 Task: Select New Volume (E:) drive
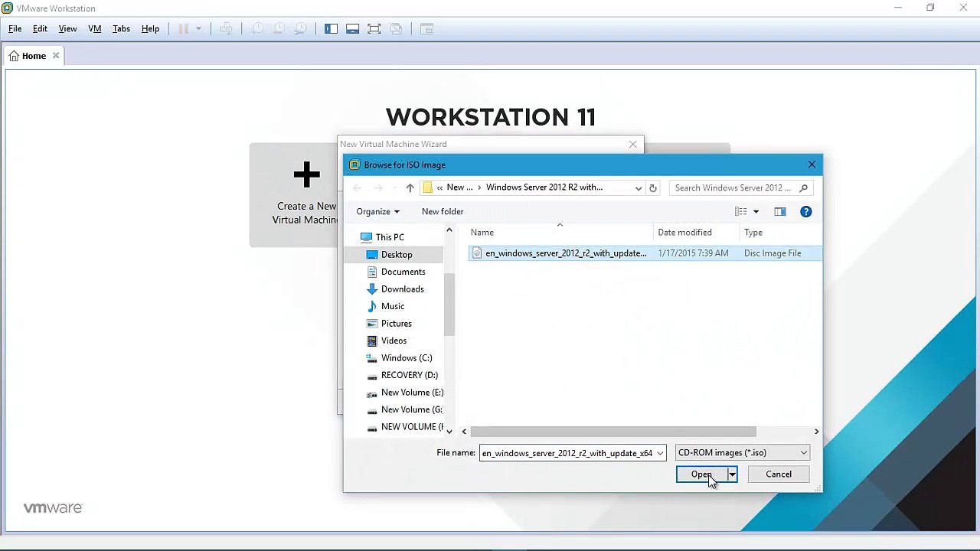pos(412,393)
